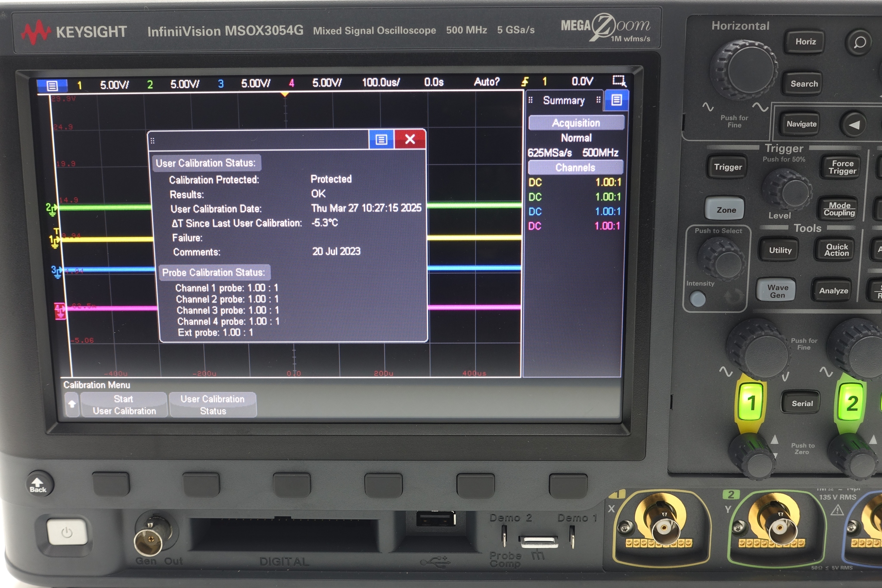
Task: Click the 0.0s horizontal delay field
Action: 434,82
